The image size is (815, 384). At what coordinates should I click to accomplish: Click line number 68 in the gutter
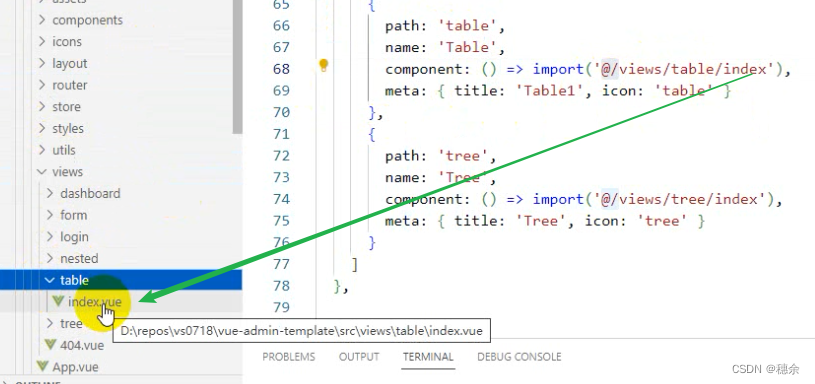click(x=281, y=69)
